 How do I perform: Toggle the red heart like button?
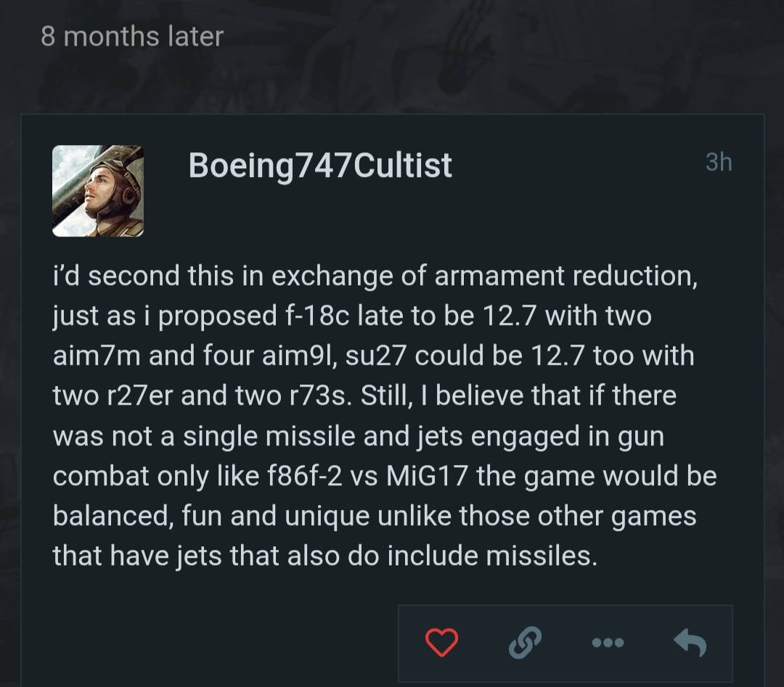click(x=441, y=642)
